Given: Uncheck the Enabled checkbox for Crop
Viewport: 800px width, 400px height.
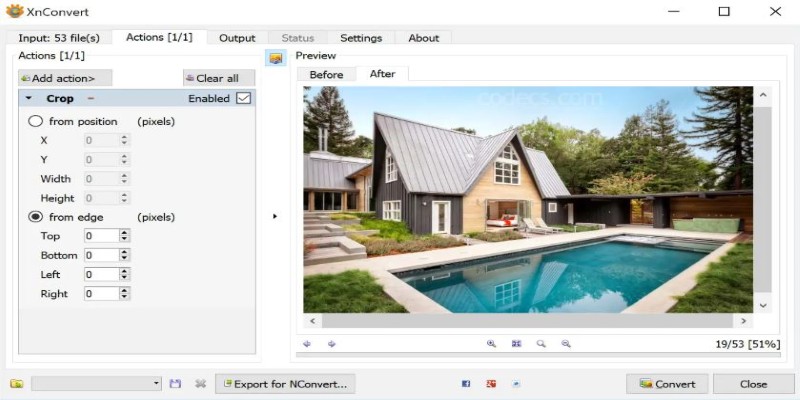Looking at the screenshot, I should [243, 99].
